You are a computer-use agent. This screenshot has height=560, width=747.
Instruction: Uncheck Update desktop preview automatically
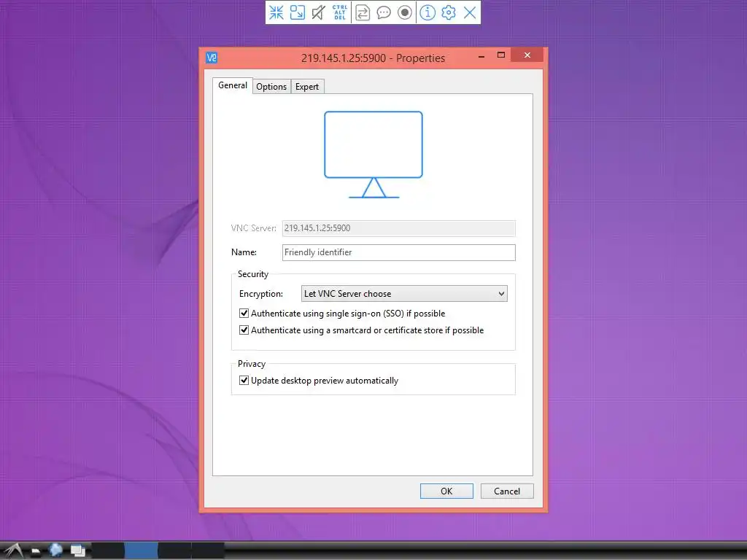[x=244, y=381]
